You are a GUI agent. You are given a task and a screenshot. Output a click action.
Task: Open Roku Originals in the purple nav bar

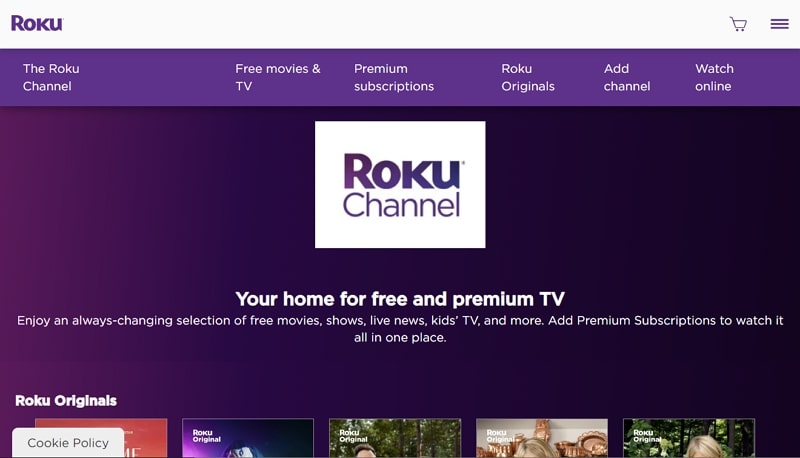[x=528, y=78]
